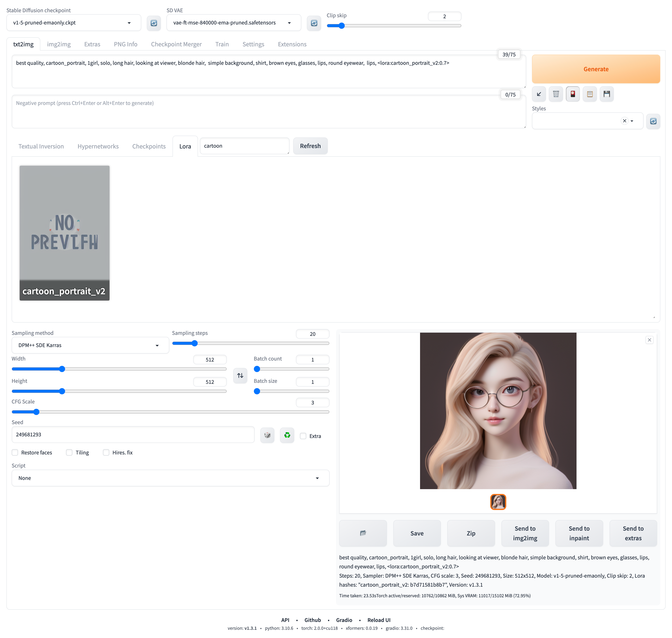Save style with the floppy disk icon
Screen dimensions: 672x638
click(607, 94)
